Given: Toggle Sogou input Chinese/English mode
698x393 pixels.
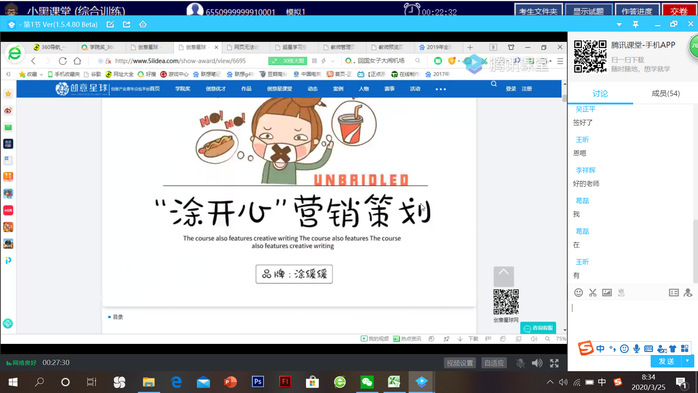Looking at the screenshot, I should click(x=600, y=348).
